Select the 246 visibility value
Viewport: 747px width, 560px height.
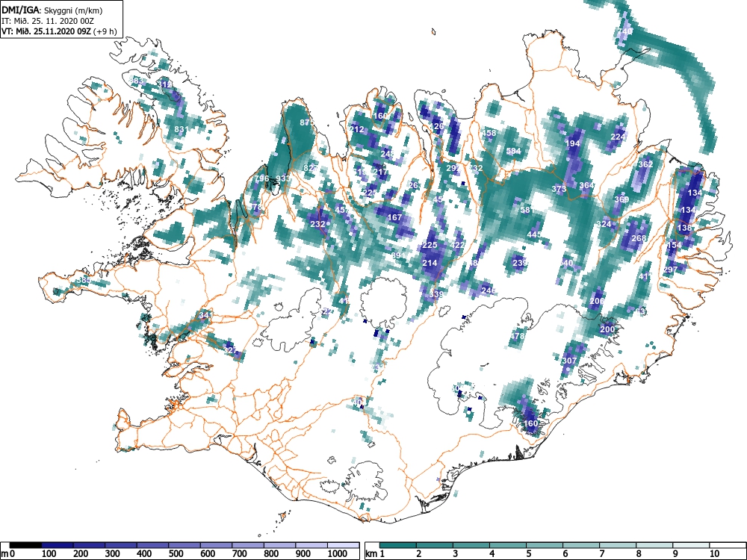coord(489,290)
